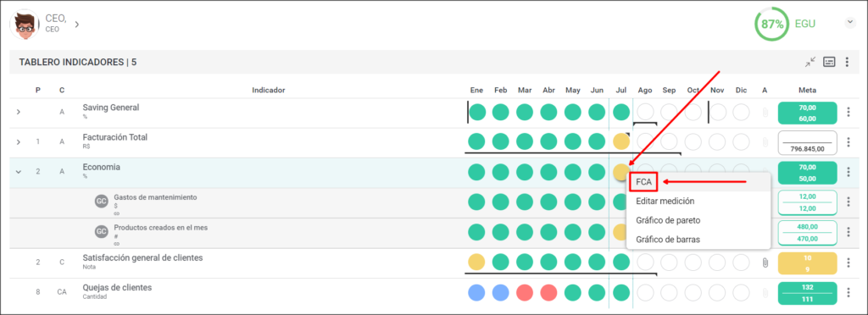Click the Ene month column header

(x=476, y=90)
